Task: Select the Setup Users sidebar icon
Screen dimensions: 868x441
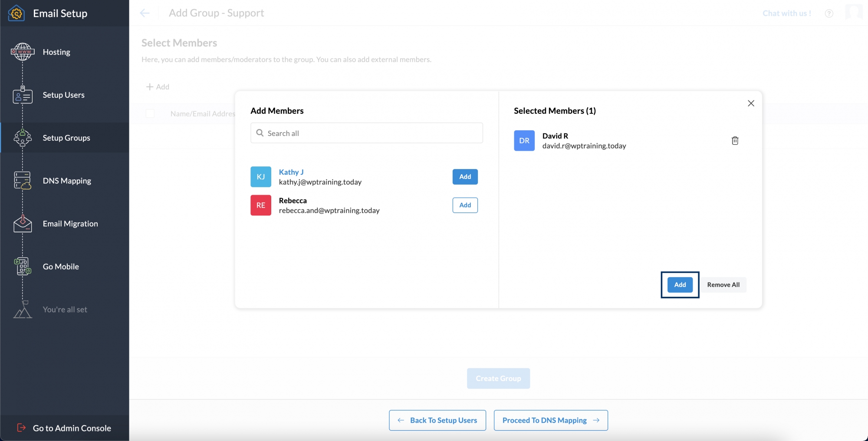Action: (22, 95)
